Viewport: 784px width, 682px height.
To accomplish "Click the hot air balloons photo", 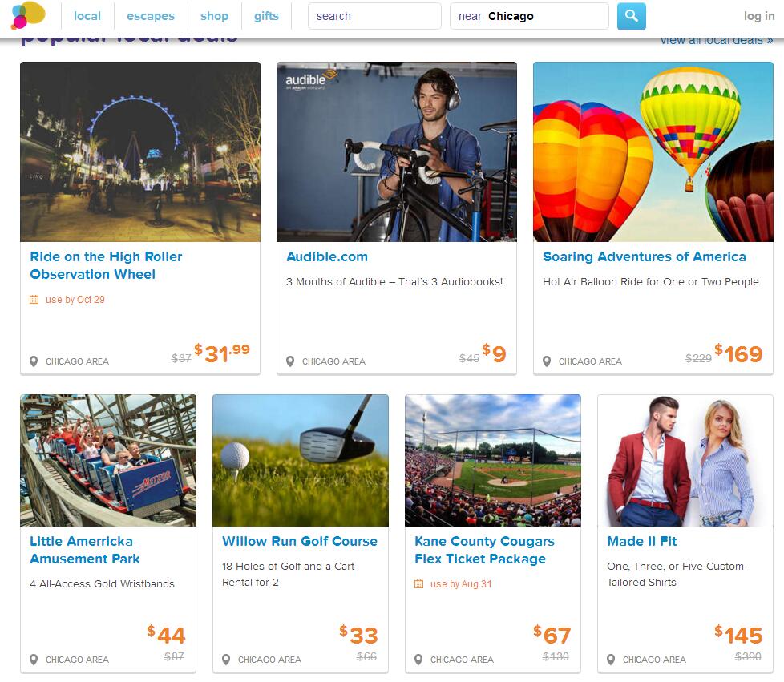I will [653, 151].
